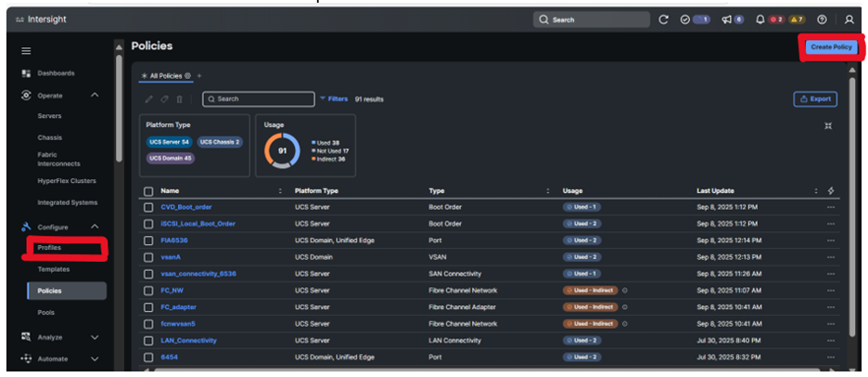Filter by UCS Server 54 platform chip

pos(170,142)
